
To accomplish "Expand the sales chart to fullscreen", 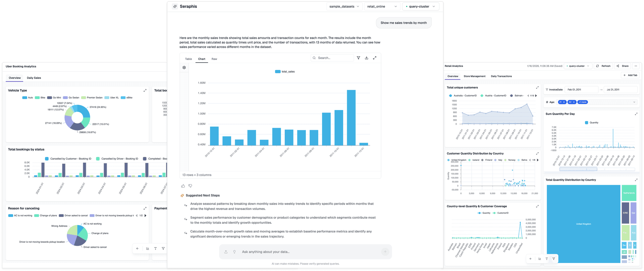I will 375,58.
